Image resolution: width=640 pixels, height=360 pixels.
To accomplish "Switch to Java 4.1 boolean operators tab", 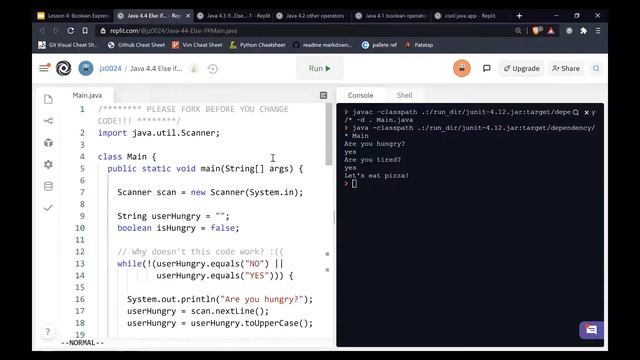I will pyautogui.click(x=391, y=16).
